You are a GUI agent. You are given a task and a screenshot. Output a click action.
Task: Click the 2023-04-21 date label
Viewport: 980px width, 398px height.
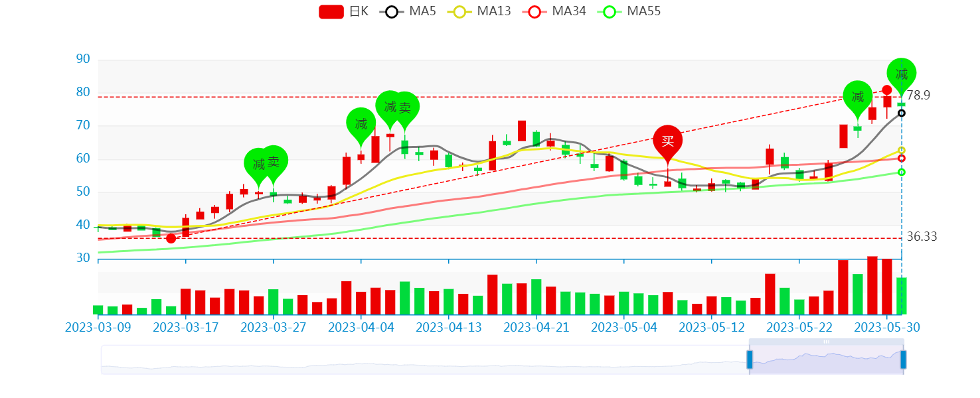tap(536, 327)
